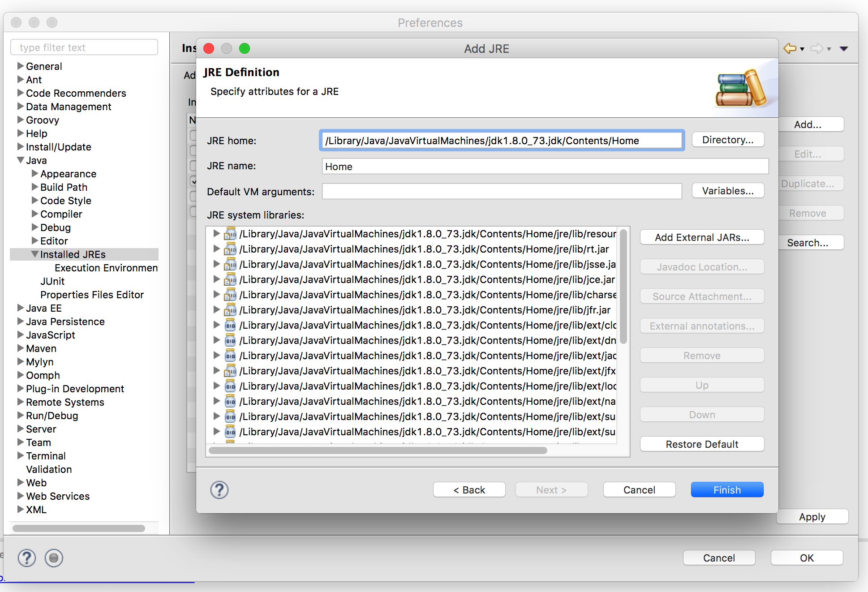Collapse the Java preferences tree node
Image resolution: width=868 pixels, height=592 pixels.
pos(21,160)
